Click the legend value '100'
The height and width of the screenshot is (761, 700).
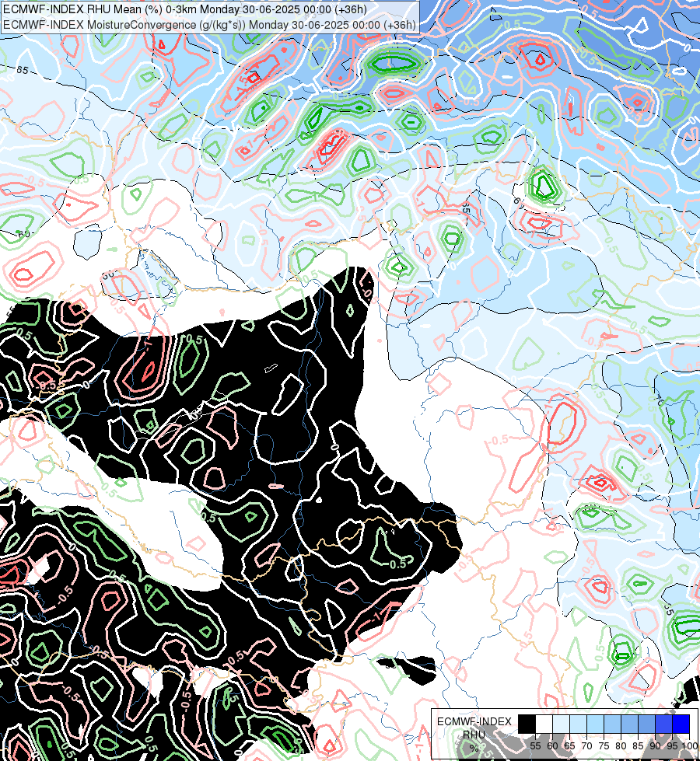click(689, 746)
